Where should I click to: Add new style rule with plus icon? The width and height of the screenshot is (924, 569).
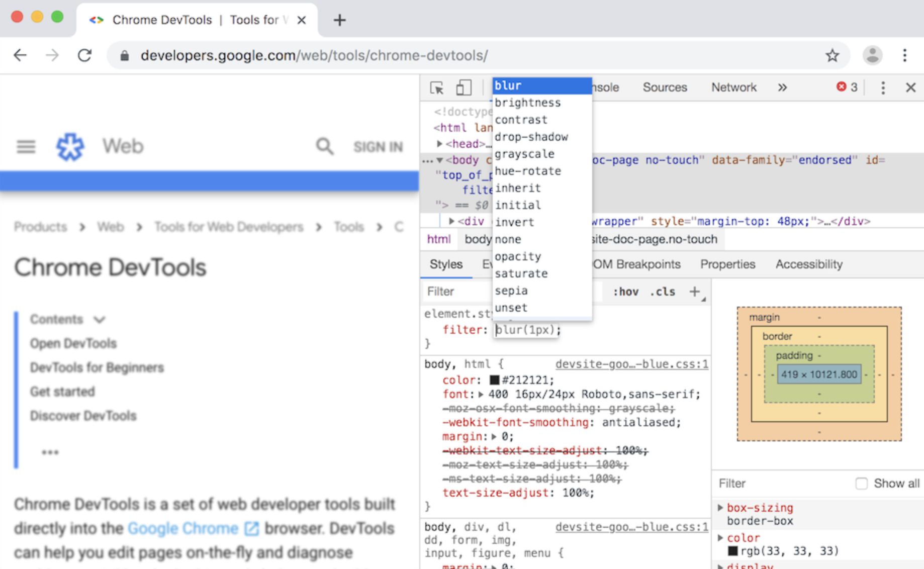[x=694, y=292]
